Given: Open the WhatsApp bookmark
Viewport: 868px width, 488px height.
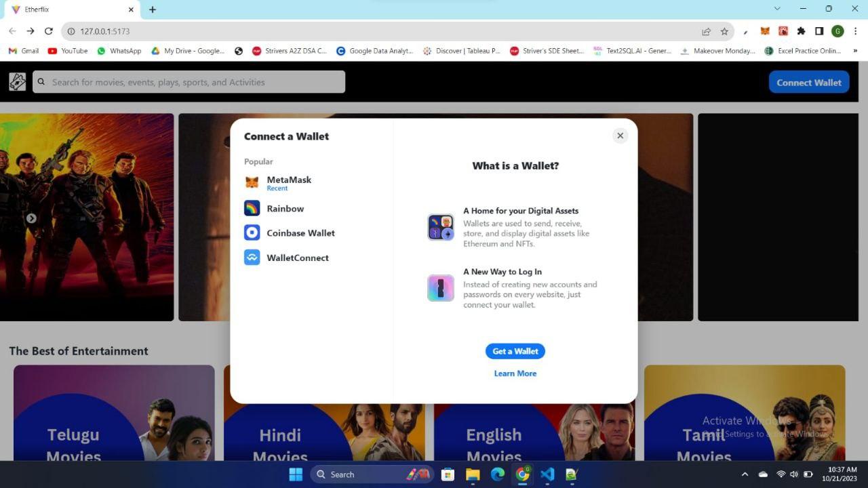Looking at the screenshot, I should click(x=119, y=51).
